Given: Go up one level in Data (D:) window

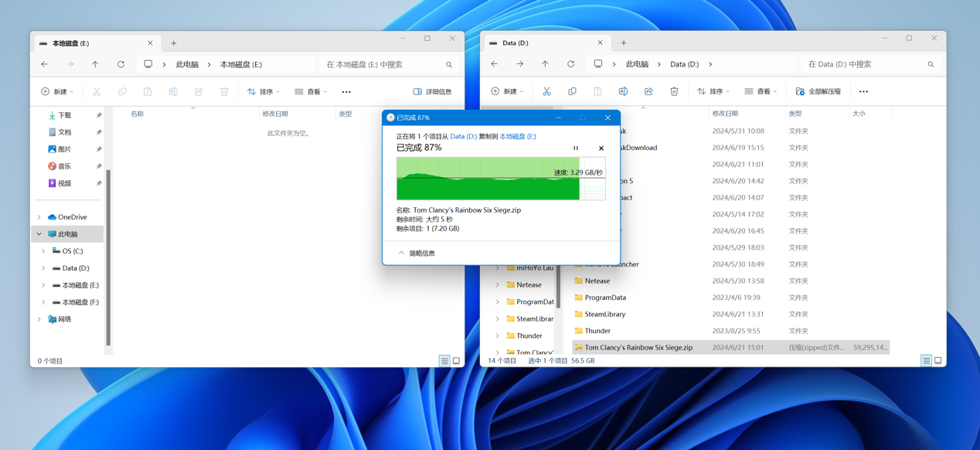Looking at the screenshot, I should coord(545,64).
